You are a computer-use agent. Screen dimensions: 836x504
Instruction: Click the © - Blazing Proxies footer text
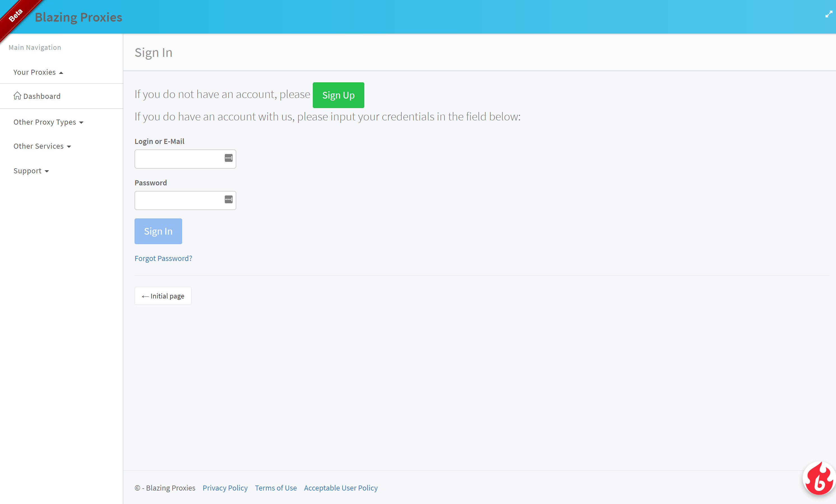(x=165, y=488)
